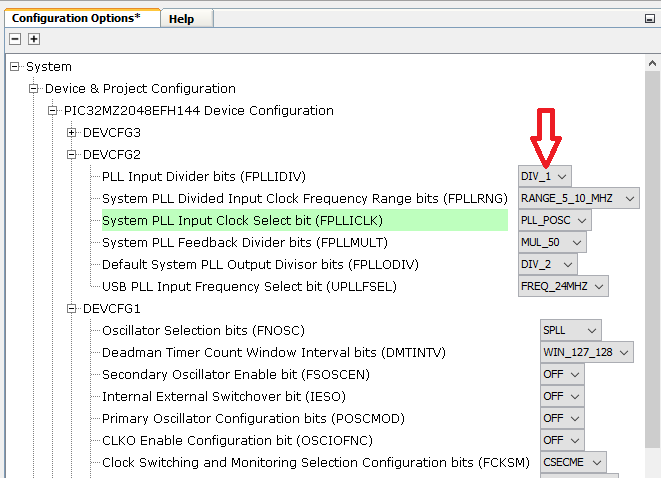This screenshot has height=478, width=661.
Task: Click the vertical scrollbar up arrow
Action: (x=652, y=65)
